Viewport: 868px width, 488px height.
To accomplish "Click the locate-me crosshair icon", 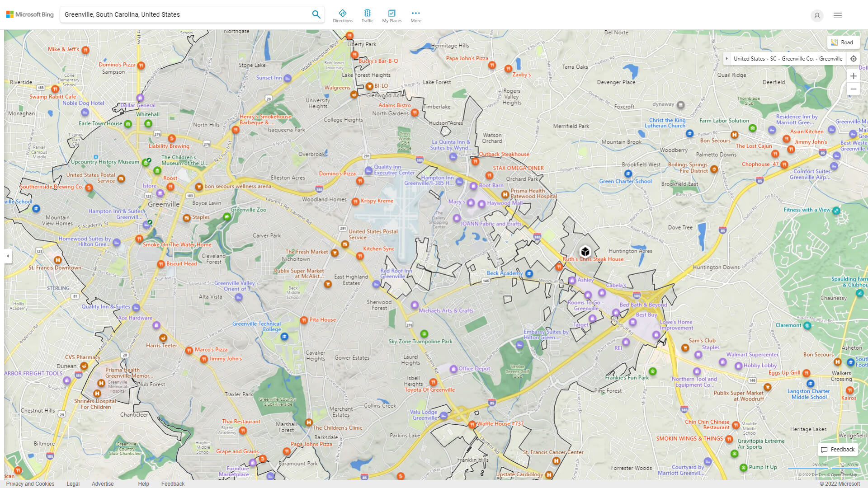I will click(854, 58).
